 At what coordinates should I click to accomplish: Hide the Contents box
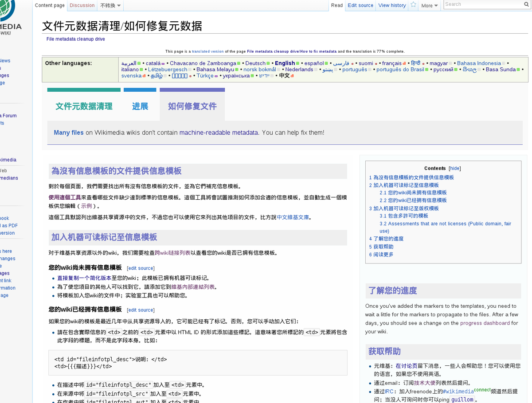click(454, 168)
